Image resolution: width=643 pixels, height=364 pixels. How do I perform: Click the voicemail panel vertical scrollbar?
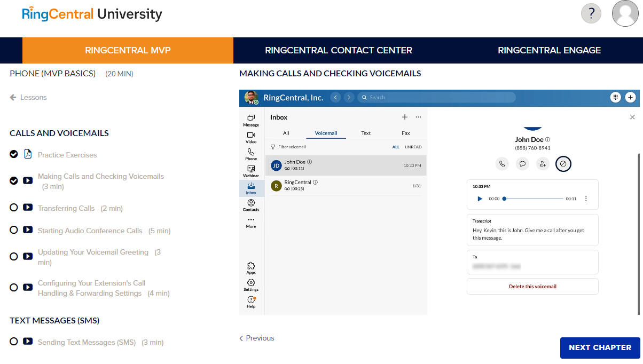[x=639, y=233]
